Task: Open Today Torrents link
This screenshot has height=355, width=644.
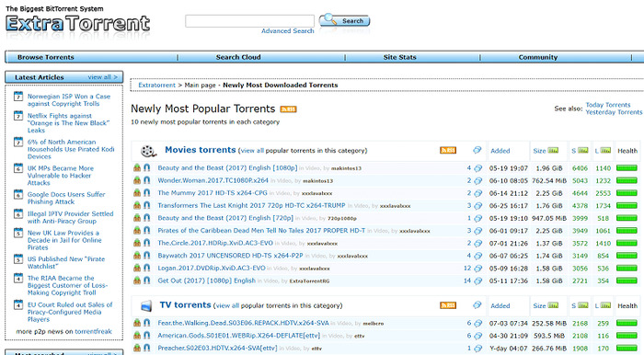Action: tap(608, 105)
